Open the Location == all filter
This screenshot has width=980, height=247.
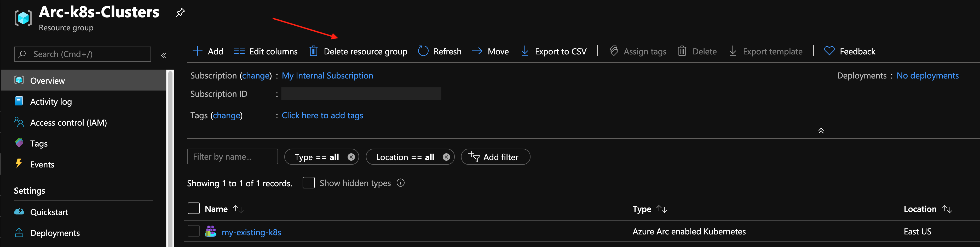(405, 157)
